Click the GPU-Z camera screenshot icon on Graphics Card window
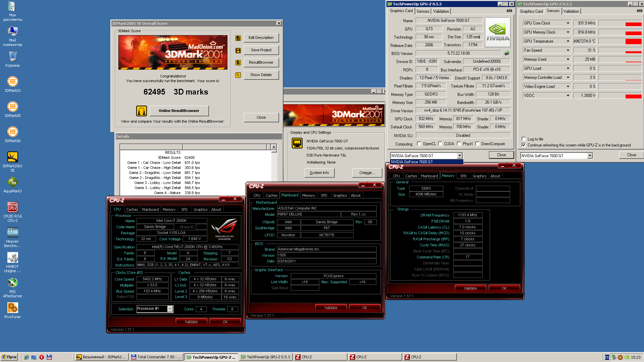Viewport: 644px width, 362px height. [x=509, y=11]
